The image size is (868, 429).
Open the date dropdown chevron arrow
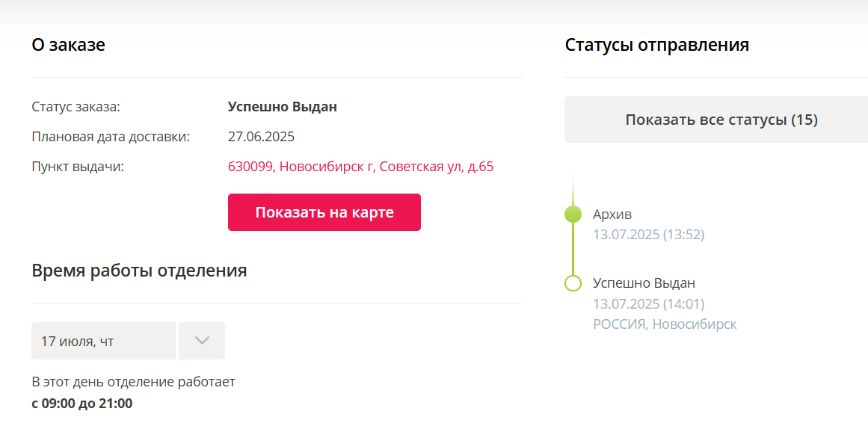(202, 341)
